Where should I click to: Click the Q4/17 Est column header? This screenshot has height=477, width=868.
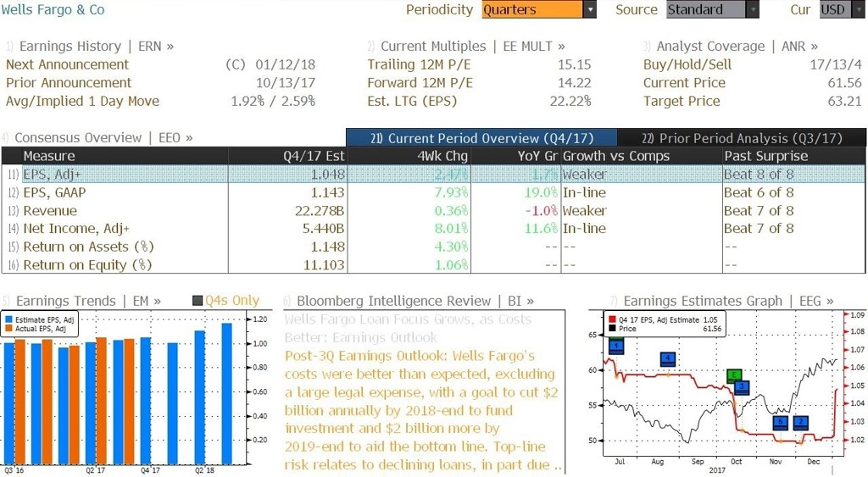287,156
